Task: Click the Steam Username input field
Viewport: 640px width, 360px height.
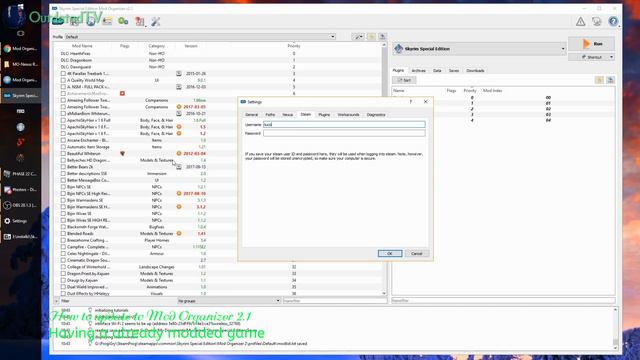Action: [344, 124]
